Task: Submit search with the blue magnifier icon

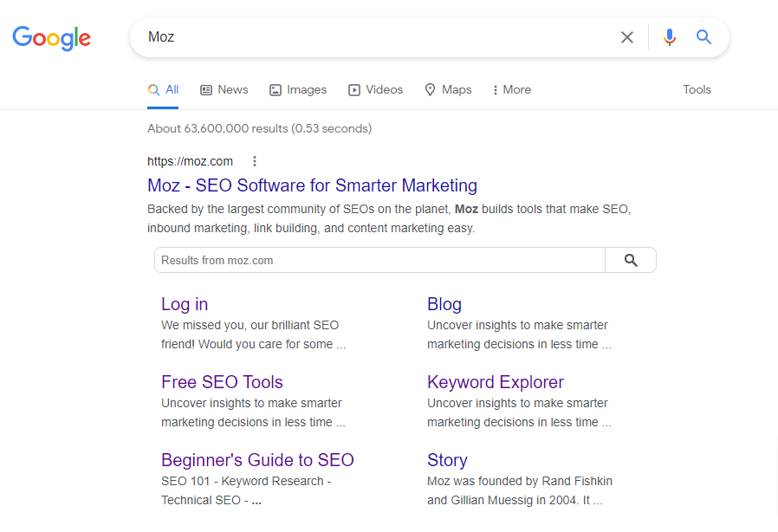Action: 703,36
